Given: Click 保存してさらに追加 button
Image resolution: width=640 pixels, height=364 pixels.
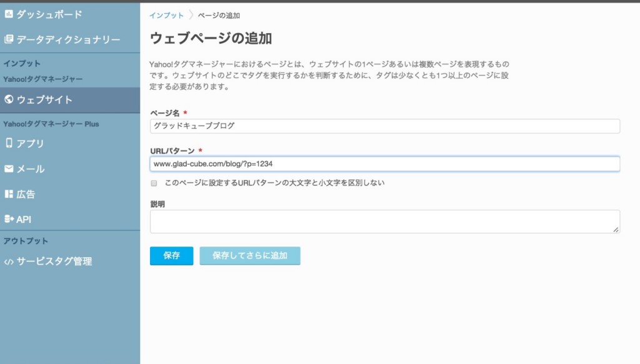Looking at the screenshot, I should 250,255.
